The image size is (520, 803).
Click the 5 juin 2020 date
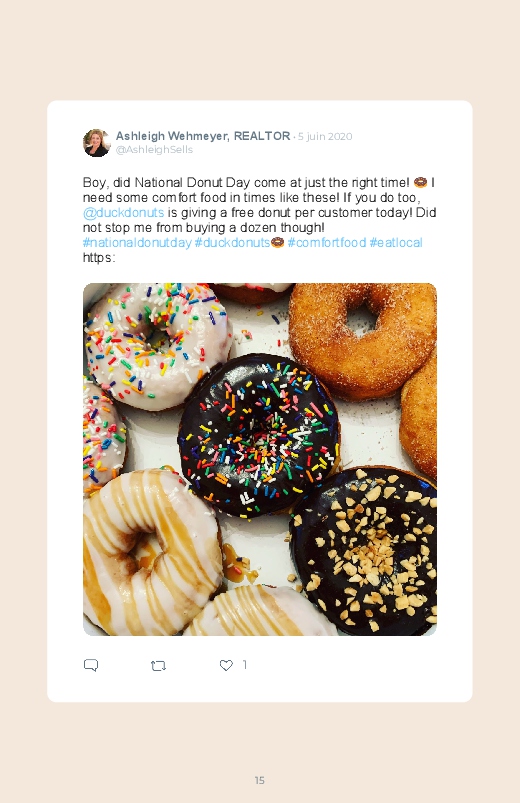point(325,136)
